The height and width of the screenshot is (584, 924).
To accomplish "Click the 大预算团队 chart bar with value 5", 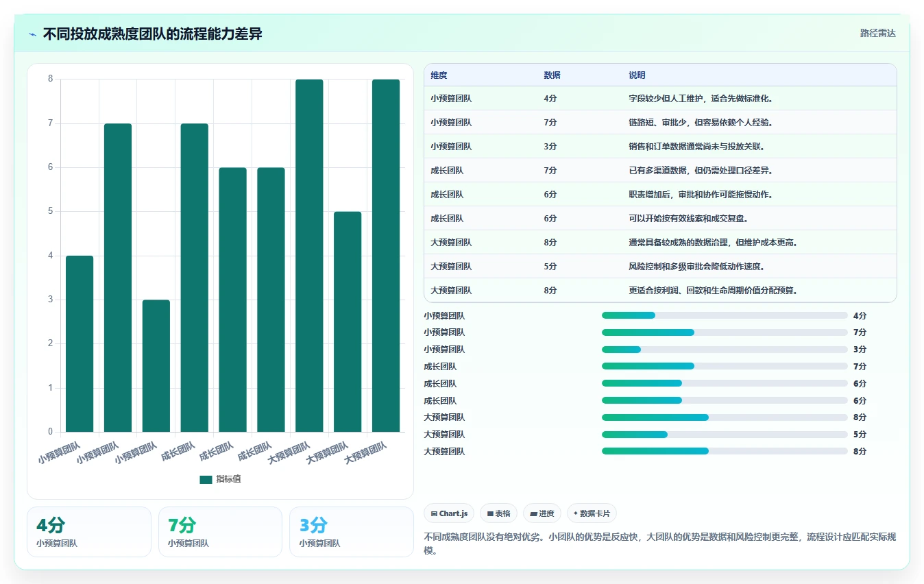I will point(348,322).
